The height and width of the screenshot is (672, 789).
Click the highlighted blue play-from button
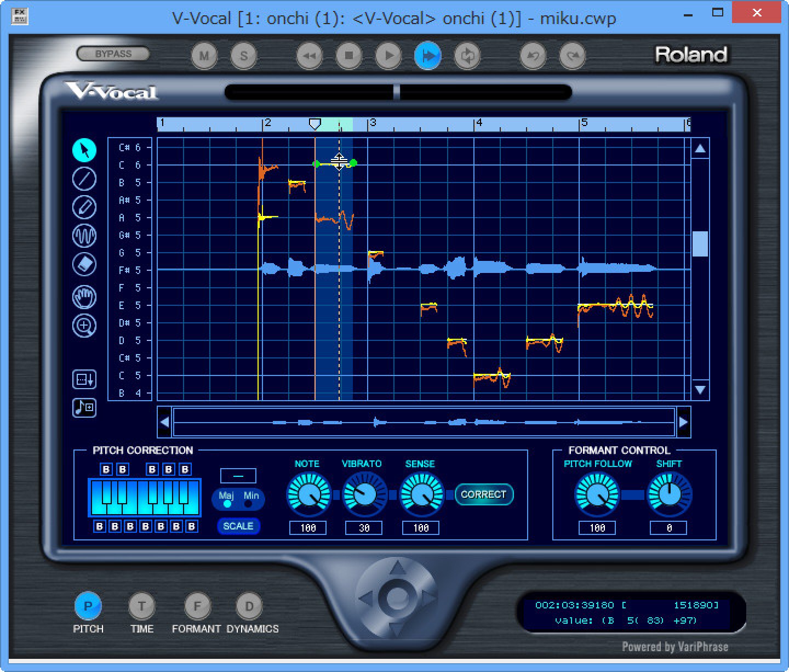point(428,56)
